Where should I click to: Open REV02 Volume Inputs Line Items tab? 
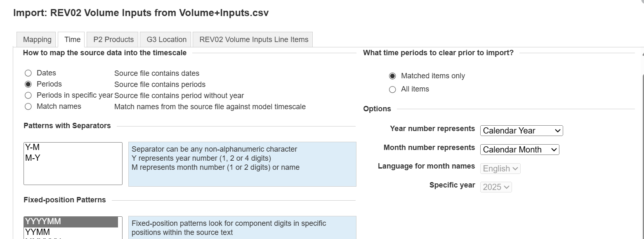254,40
